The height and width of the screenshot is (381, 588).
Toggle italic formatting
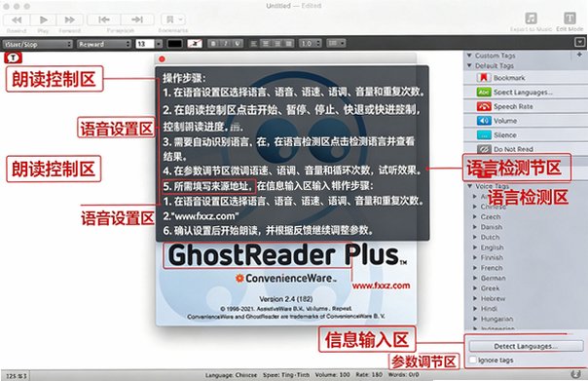click(226, 44)
